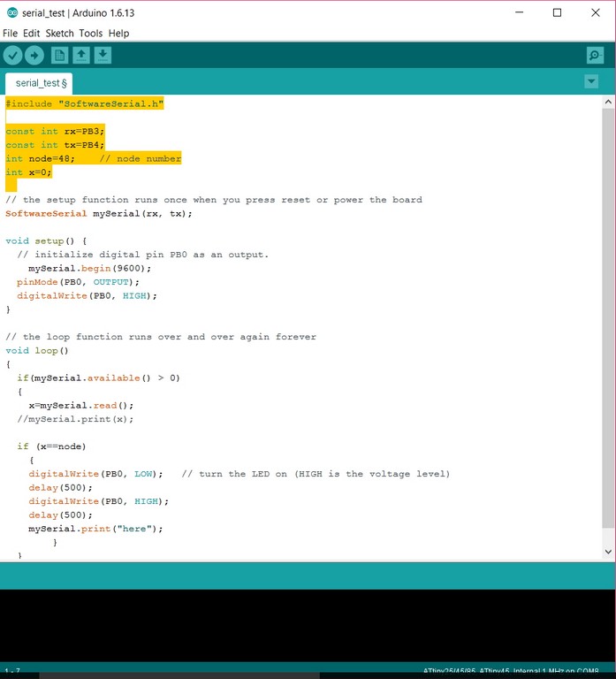Click the 'int x=0;' line
This screenshot has width=616, height=679.
click(x=28, y=172)
